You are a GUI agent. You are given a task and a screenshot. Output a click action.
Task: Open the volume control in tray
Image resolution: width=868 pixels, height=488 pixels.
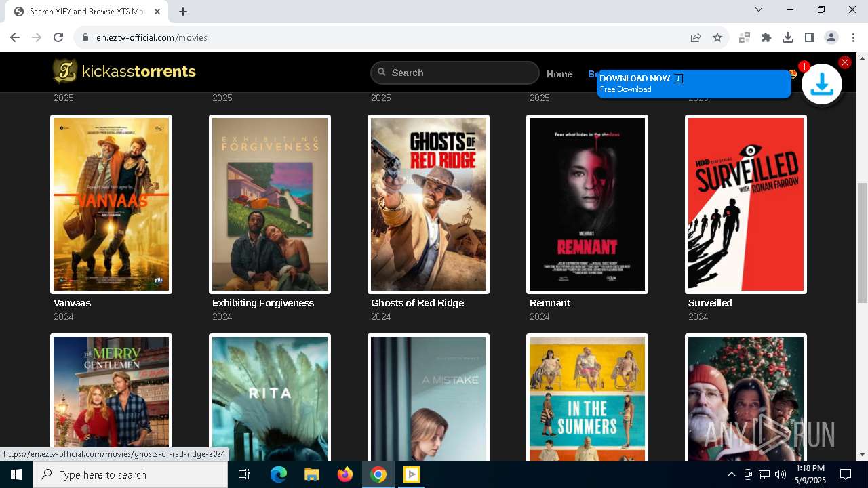click(781, 474)
